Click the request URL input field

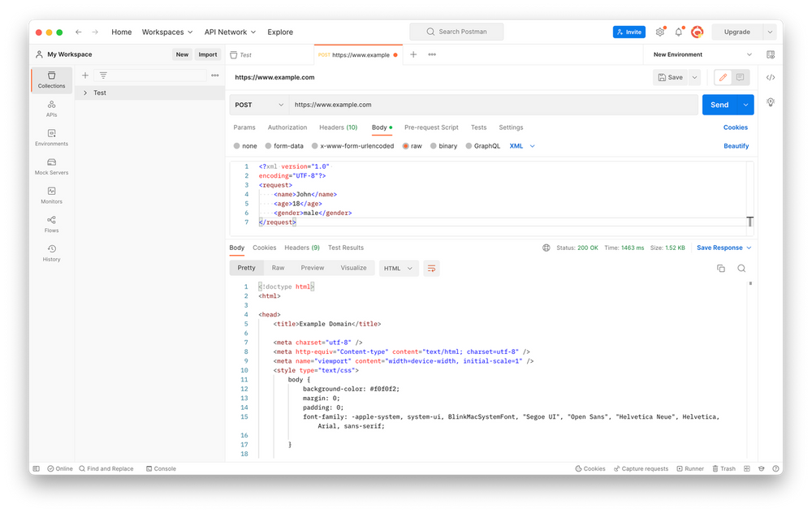point(487,105)
